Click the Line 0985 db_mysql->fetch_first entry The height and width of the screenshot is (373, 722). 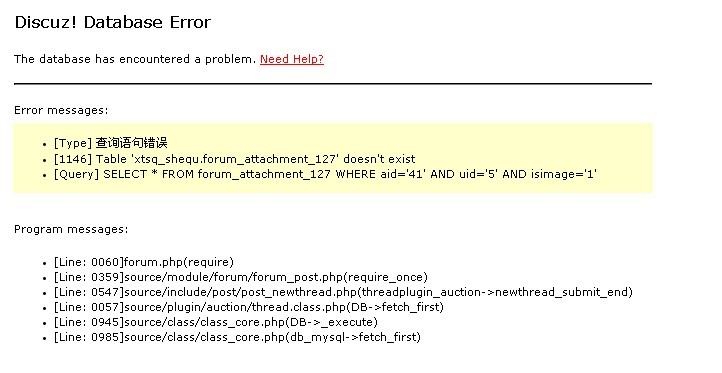(x=237, y=337)
